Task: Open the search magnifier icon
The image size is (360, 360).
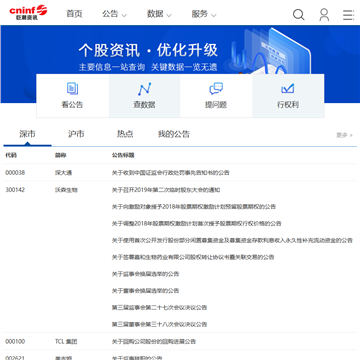Action: [x=298, y=14]
